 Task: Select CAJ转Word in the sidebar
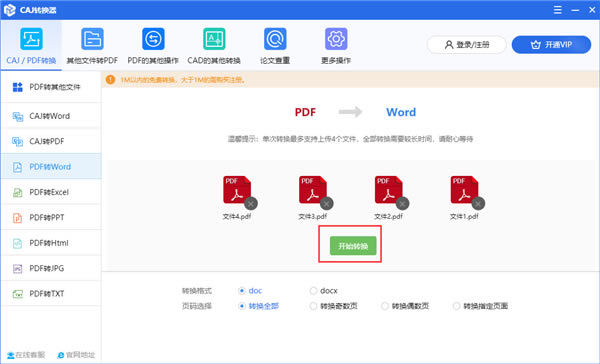click(51, 116)
